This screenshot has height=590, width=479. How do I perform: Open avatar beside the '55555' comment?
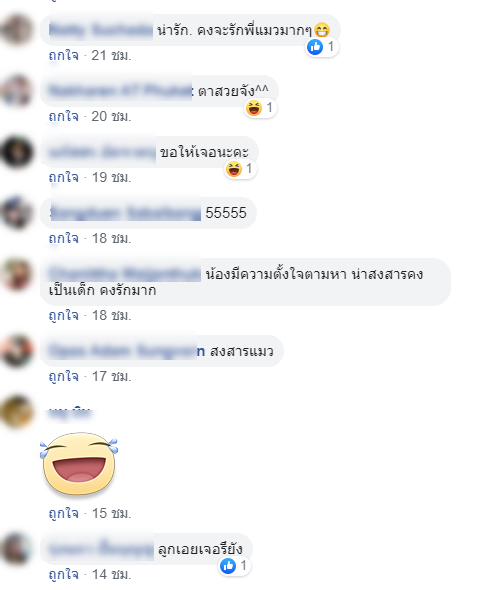(17, 213)
